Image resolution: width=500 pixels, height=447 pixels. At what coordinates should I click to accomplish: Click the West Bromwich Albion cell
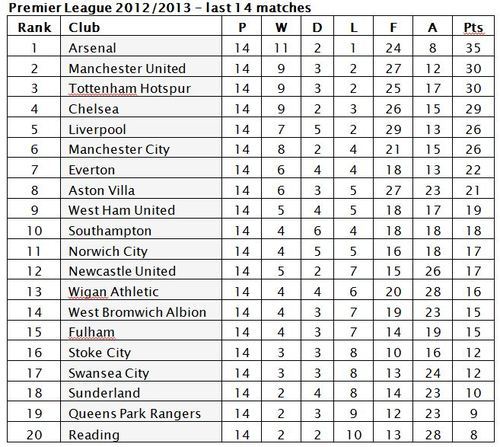click(x=141, y=311)
